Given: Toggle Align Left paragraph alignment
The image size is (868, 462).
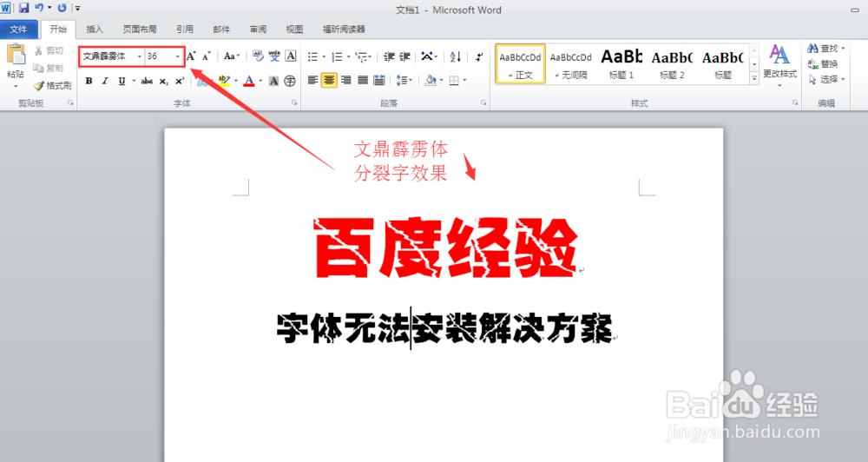Looking at the screenshot, I should [x=312, y=81].
